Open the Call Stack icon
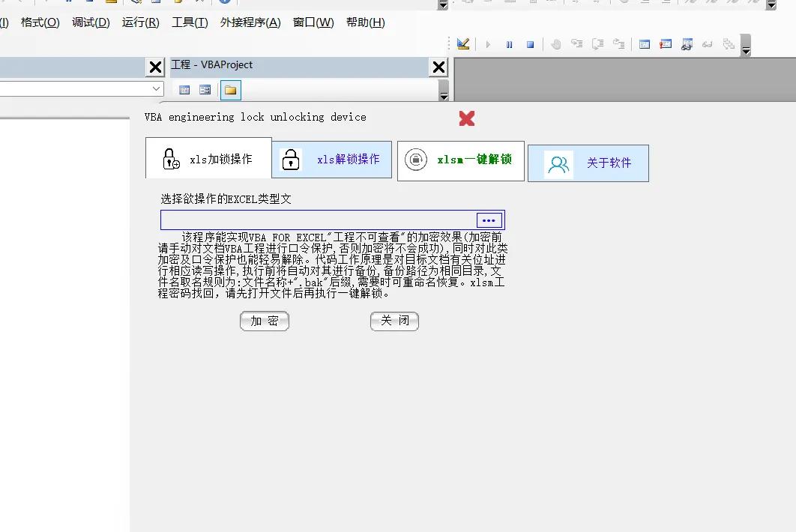The image size is (796, 532). [x=729, y=45]
